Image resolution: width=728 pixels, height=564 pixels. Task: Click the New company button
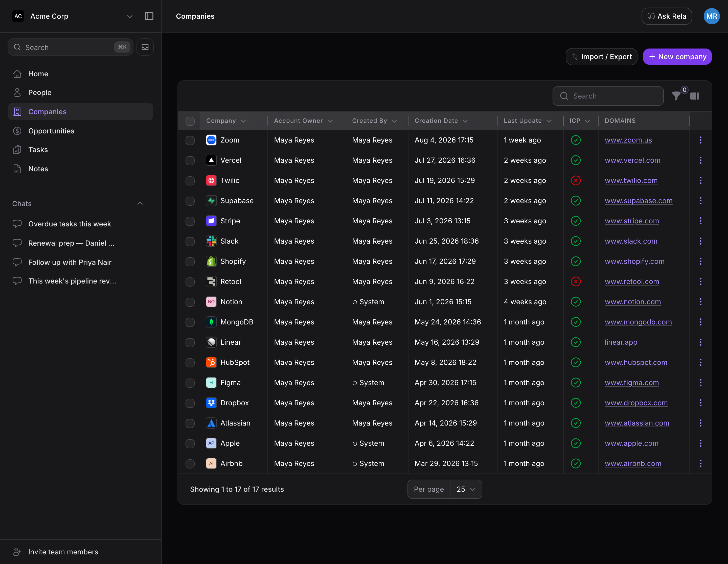(677, 57)
